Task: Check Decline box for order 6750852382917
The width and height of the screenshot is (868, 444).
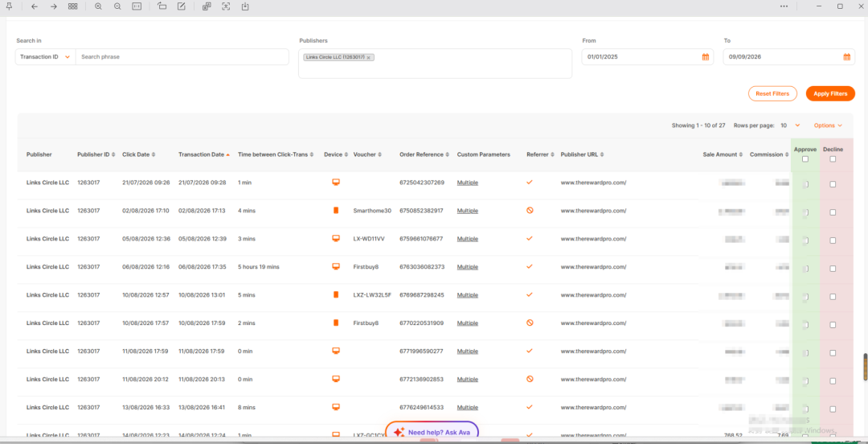Action: click(x=833, y=212)
